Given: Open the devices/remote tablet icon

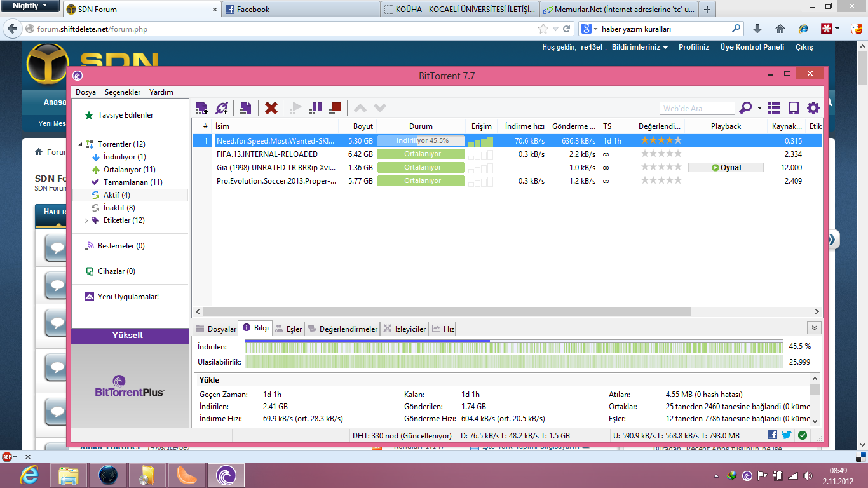Looking at the screenshot, I should tap(793, 108).
